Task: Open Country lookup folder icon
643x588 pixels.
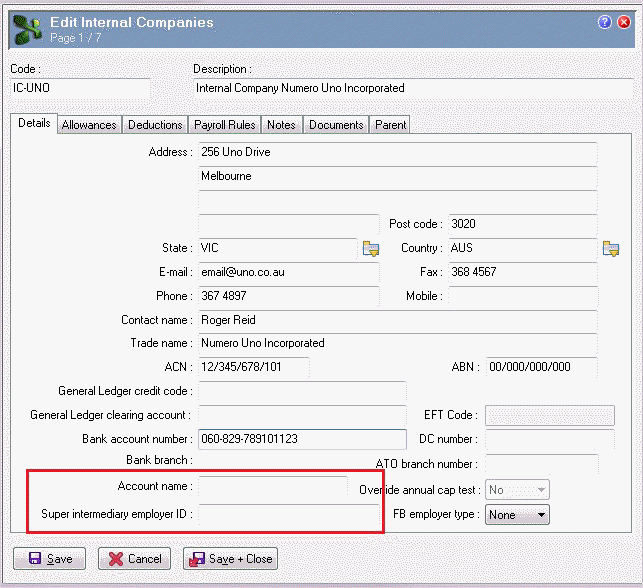Action: 610,248
